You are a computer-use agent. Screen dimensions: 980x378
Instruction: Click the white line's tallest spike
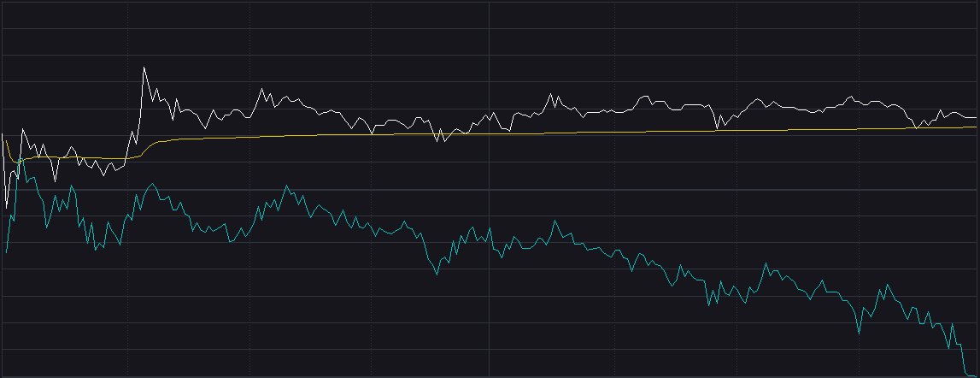[x=144, y=68]
